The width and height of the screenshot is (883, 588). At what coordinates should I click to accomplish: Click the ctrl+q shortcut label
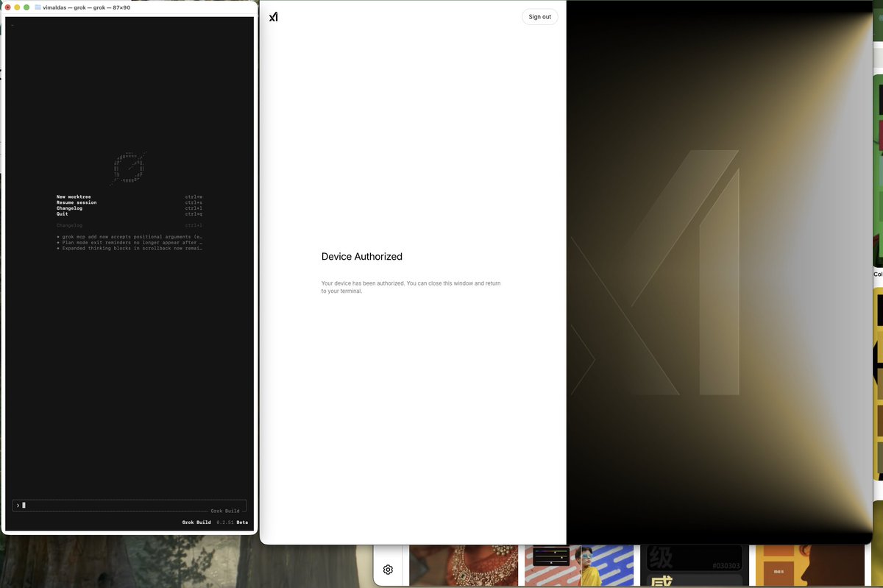194,214
